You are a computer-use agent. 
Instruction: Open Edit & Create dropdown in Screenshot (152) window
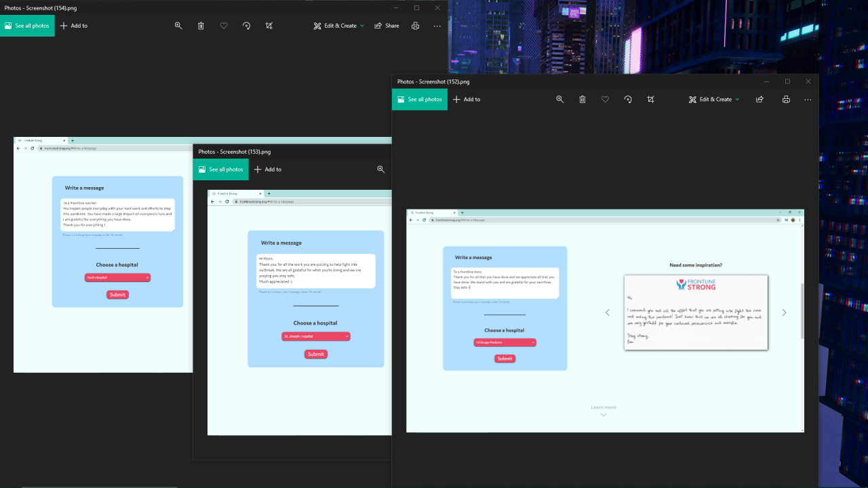point(714,100)
